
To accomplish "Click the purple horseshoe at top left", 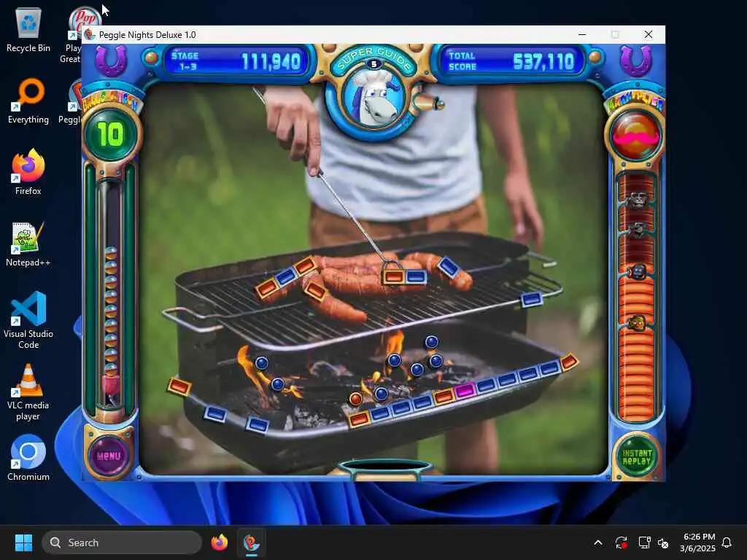I will 111,60.
